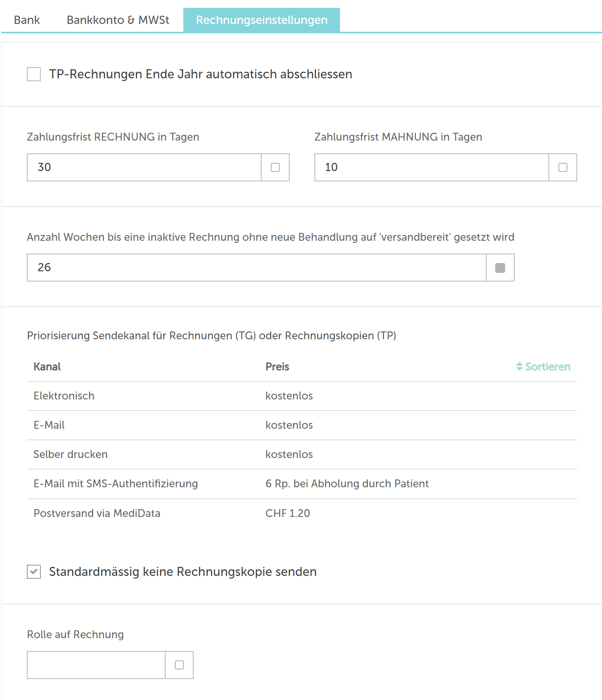Click the Zahlungsfrist RECHNUNG input with 30

tap(144, 167)
